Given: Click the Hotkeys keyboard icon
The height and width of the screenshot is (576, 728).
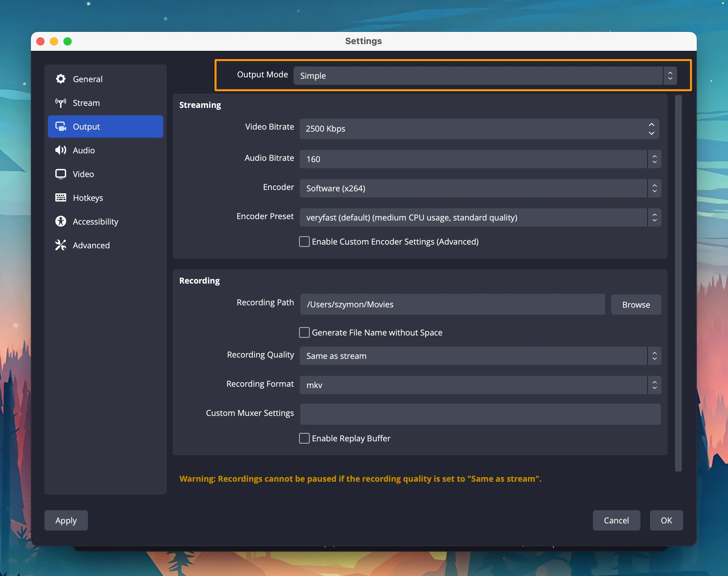Looking at the screenshot, I should point(61,198).
